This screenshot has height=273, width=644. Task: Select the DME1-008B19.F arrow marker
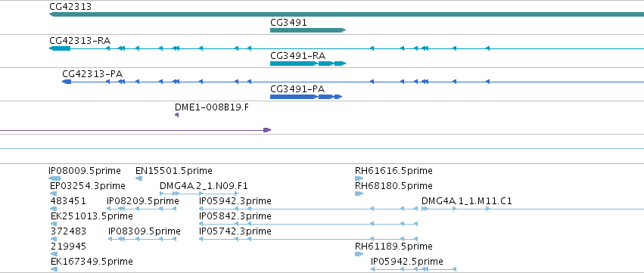(176, 116)
